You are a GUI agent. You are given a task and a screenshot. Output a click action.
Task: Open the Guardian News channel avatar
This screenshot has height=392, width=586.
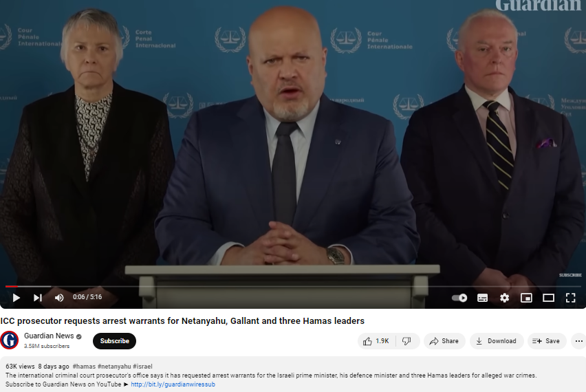click(10, 340)
